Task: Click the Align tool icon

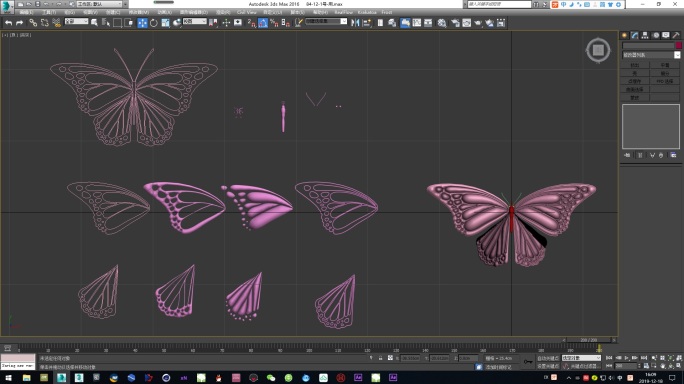Action: pos(367,23)
